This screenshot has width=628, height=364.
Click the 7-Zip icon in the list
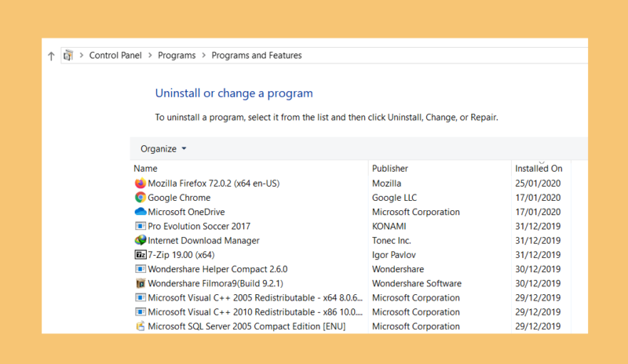(141, 255)
